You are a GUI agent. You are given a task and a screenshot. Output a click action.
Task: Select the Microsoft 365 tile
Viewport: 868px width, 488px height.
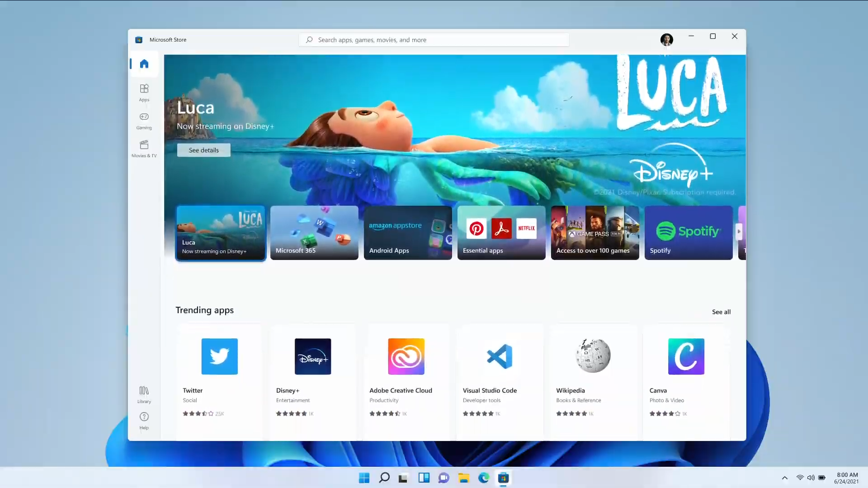pyautogui.click(x=314, y=232)
